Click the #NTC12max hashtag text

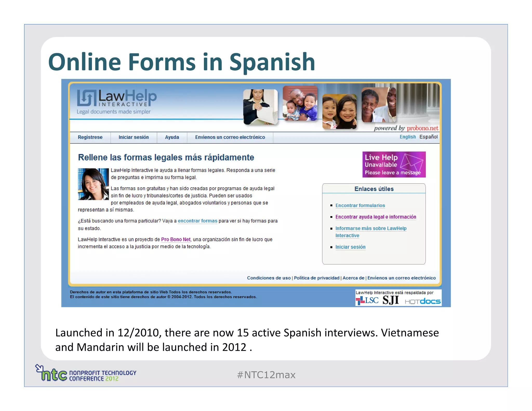[266, 375]
